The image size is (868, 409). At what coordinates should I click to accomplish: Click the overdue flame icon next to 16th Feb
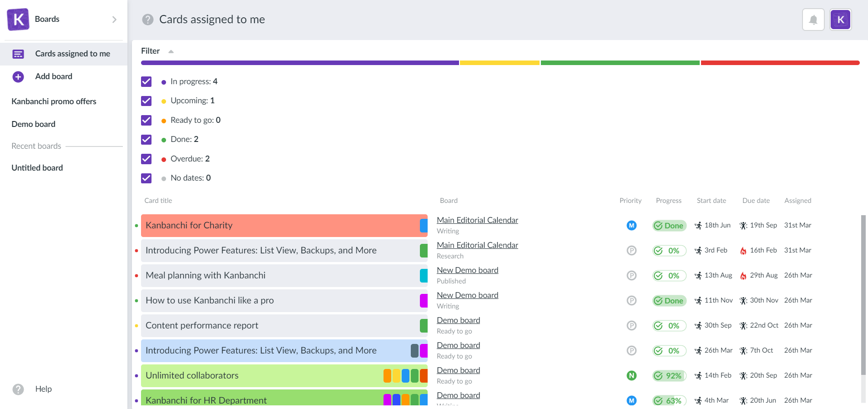[x=743, y=251]
